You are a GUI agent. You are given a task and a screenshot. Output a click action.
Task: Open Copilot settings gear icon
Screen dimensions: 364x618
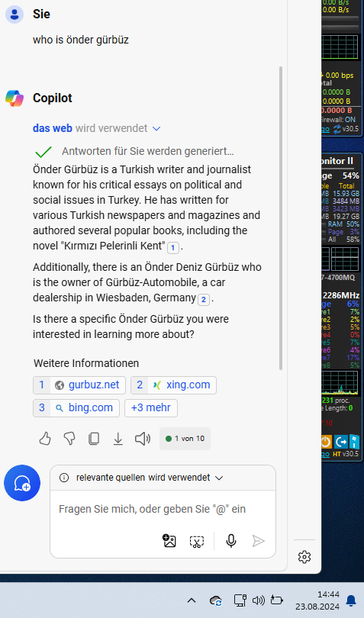click(x=304, y=557)
